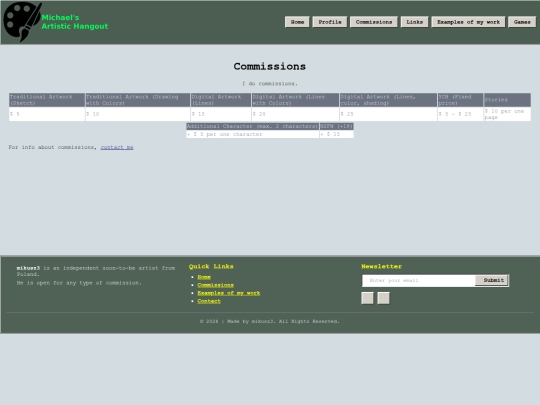Click the $ 5 price cell
540x405 pixels.
click(x=47, y=114)
